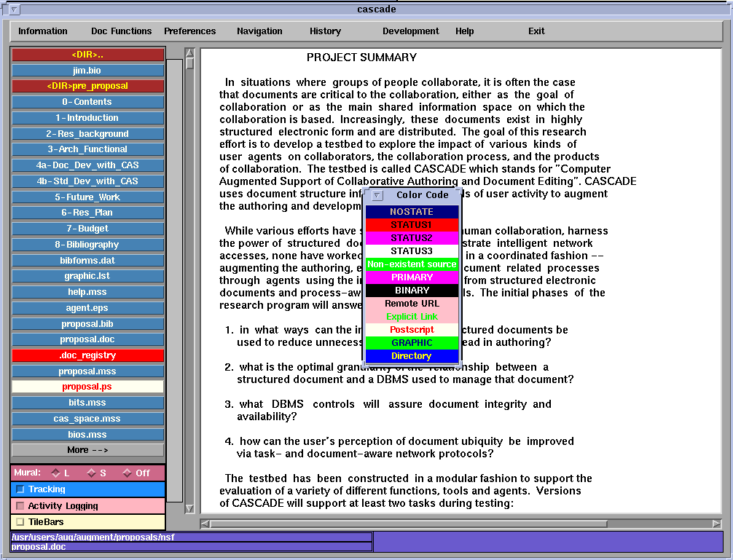Open the 2-Res_background section

(87, 133)
